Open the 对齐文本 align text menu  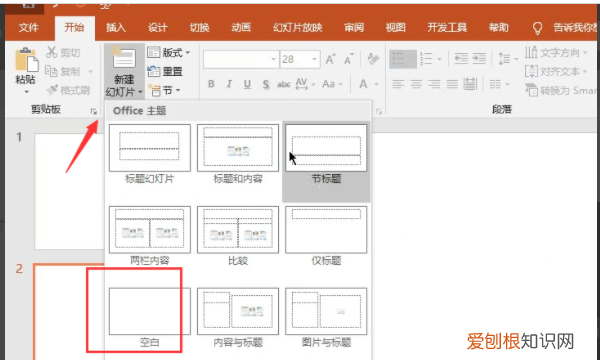(x=556, y=71)
